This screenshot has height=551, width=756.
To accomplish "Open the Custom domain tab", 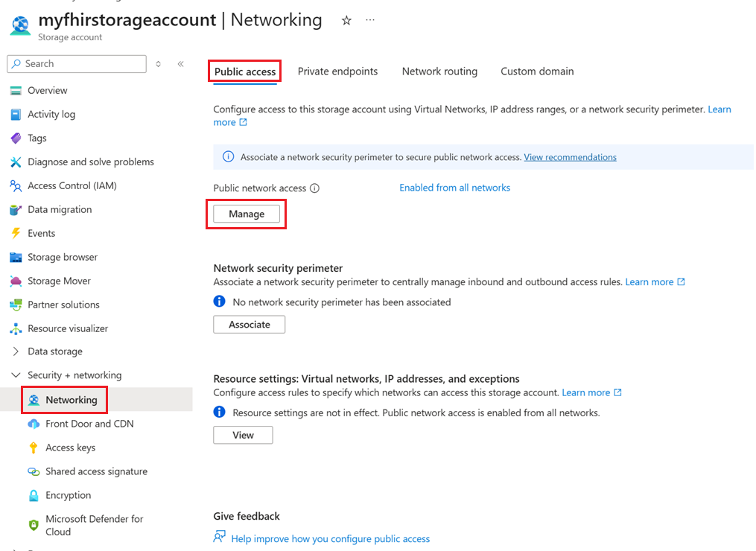I will point(537,71).
